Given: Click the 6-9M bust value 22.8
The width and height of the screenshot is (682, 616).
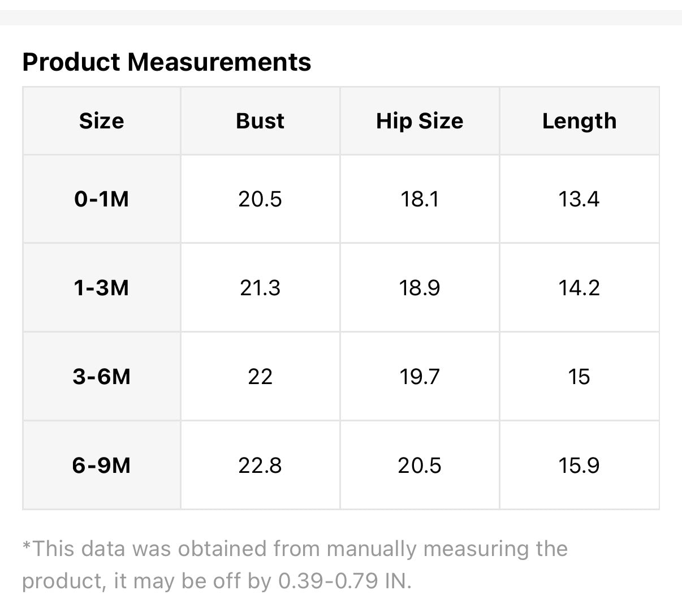Looking at the screenshot, I should [x=260, y=466].
